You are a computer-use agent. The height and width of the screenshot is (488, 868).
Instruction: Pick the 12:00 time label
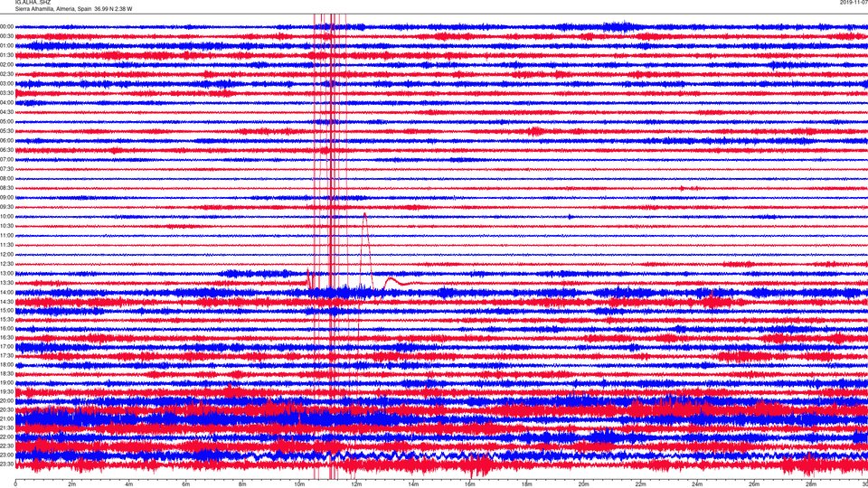(x=6, y=255)
